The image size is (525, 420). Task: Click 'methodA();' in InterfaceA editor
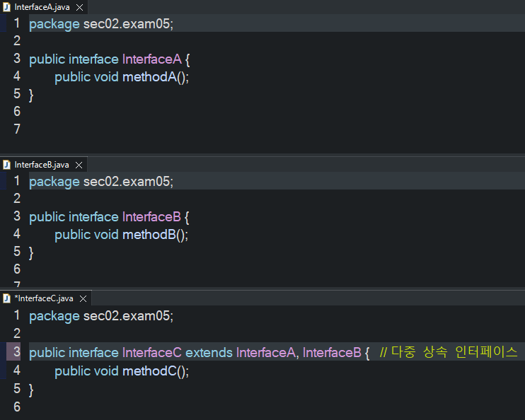click(156, 77)
